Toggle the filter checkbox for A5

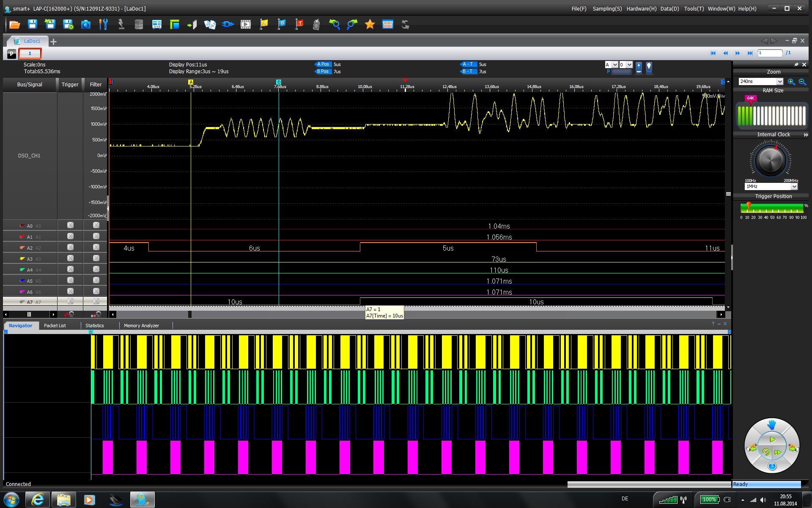point(96,280)
